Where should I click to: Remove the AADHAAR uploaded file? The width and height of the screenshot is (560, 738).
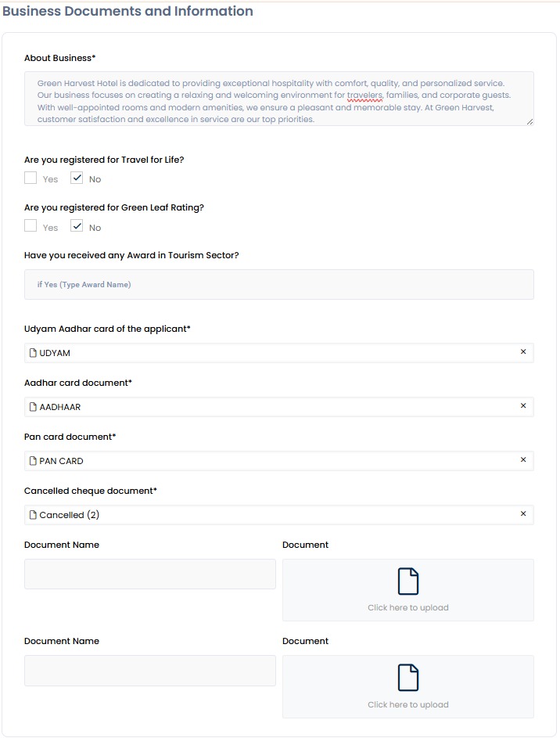(x=523, y=406)
